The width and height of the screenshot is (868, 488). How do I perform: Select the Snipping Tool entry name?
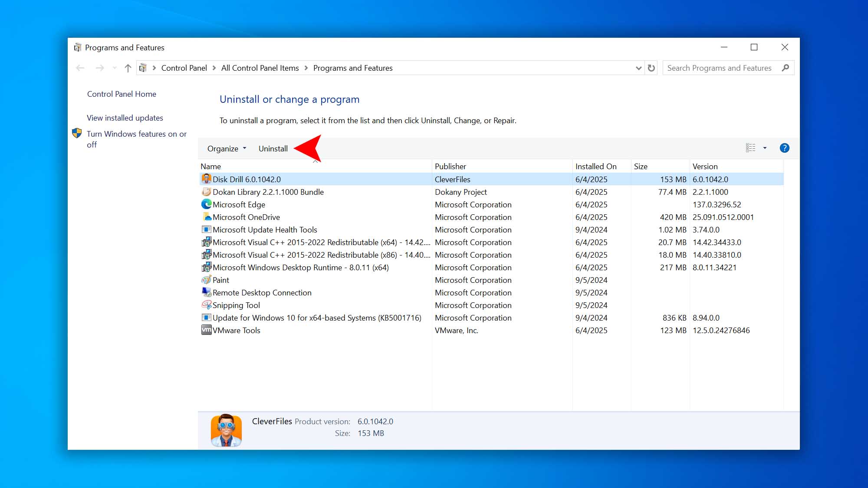pyautogui.click(x=236, y=305)
